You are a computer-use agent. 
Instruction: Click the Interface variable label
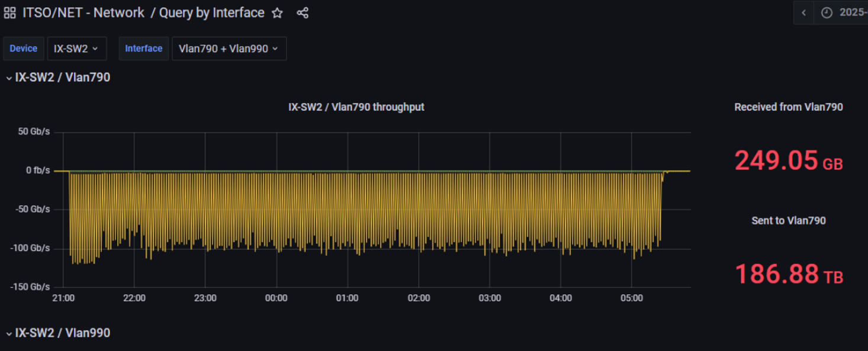tap(143, 49)
